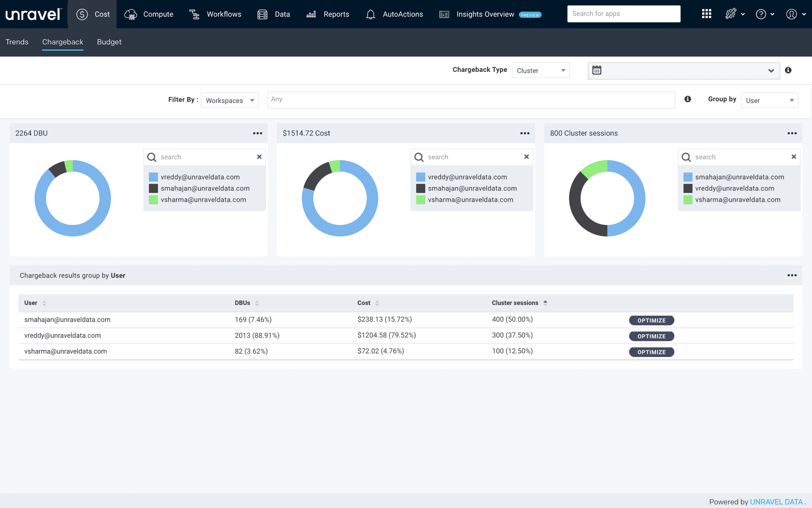This screenshot has height=508, width=812.
Task: Open DBU card three-dot options menu
Action: (258, 133)
